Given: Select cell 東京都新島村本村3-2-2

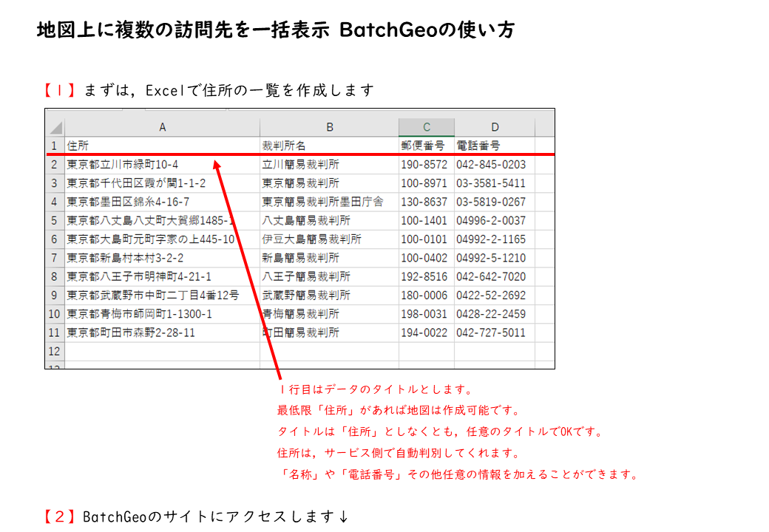Looking at the screenshot, I should pos(163,258).
